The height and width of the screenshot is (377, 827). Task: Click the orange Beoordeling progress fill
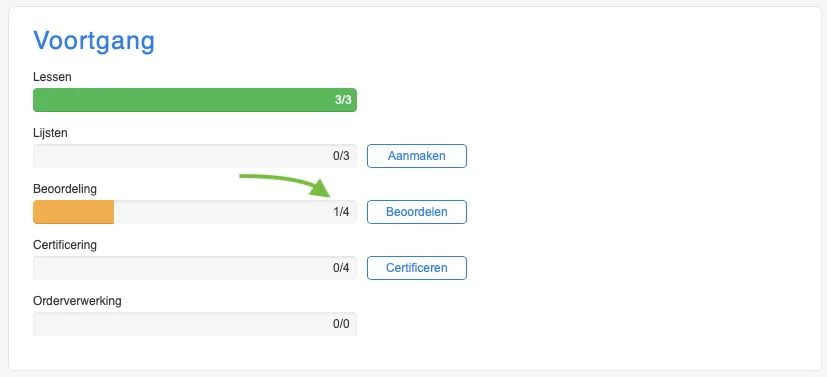73,212
